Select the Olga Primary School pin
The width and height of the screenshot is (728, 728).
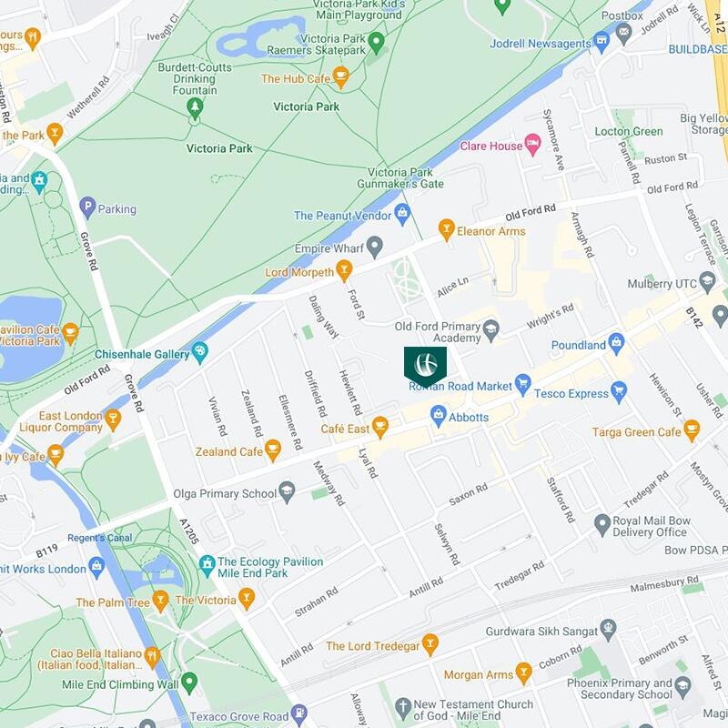(x=287, y=492)
